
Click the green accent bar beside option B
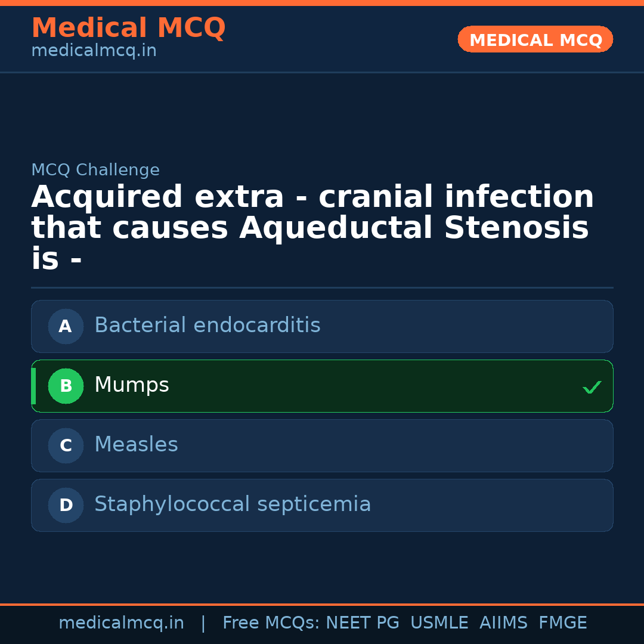click(x=33, y=386)
